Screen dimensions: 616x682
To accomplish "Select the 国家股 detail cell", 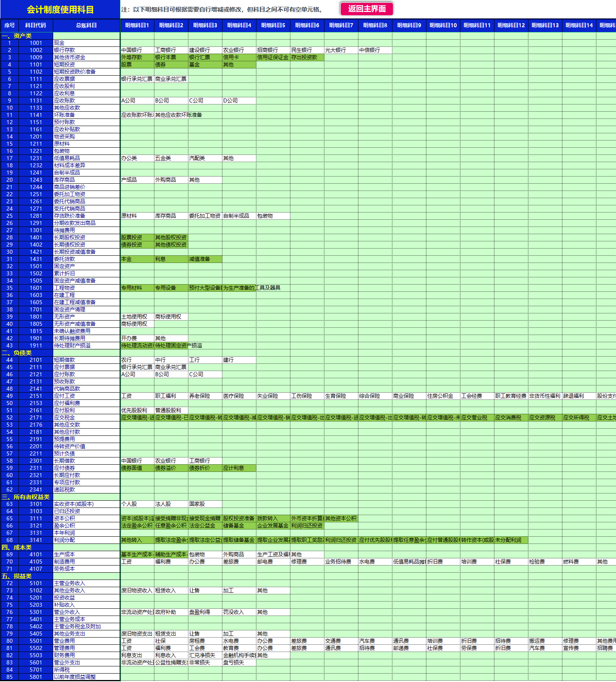I will click(205, 504).
